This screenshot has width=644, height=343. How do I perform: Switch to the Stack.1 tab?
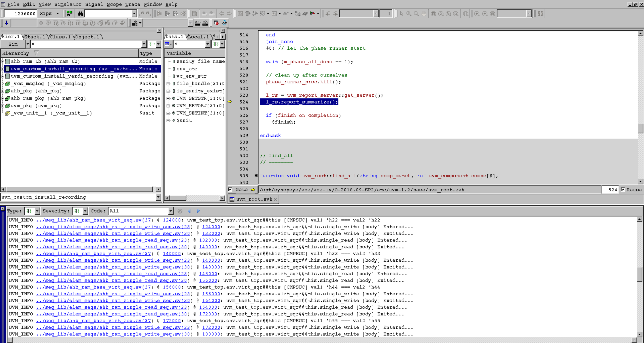(x=34, y=37)
